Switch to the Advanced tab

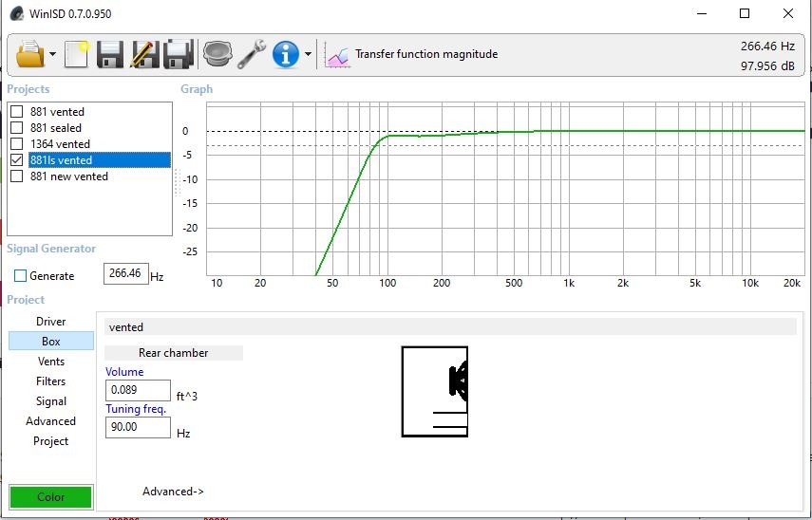coord(50,421)
